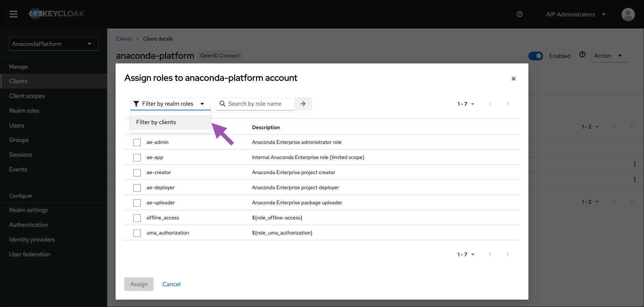Screen dimensions: 644x307
Task: Click previous page arrow beside upper 1-2 pager
Action: tap(614, 126)
